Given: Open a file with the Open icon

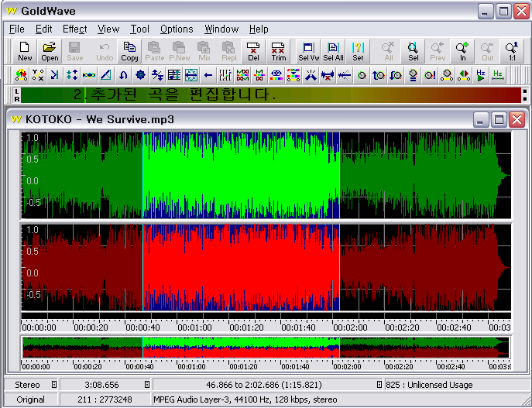Looking at the screenshot, I should 50,51.
